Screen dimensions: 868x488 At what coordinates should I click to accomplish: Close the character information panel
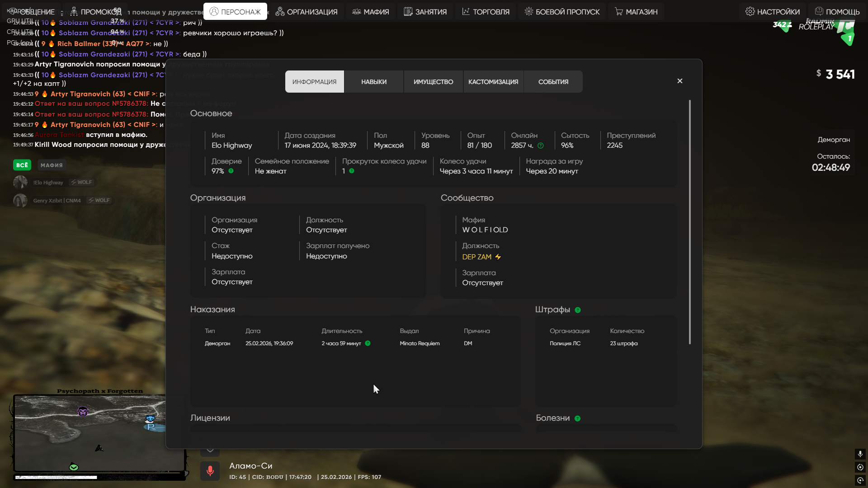(679, 81)
